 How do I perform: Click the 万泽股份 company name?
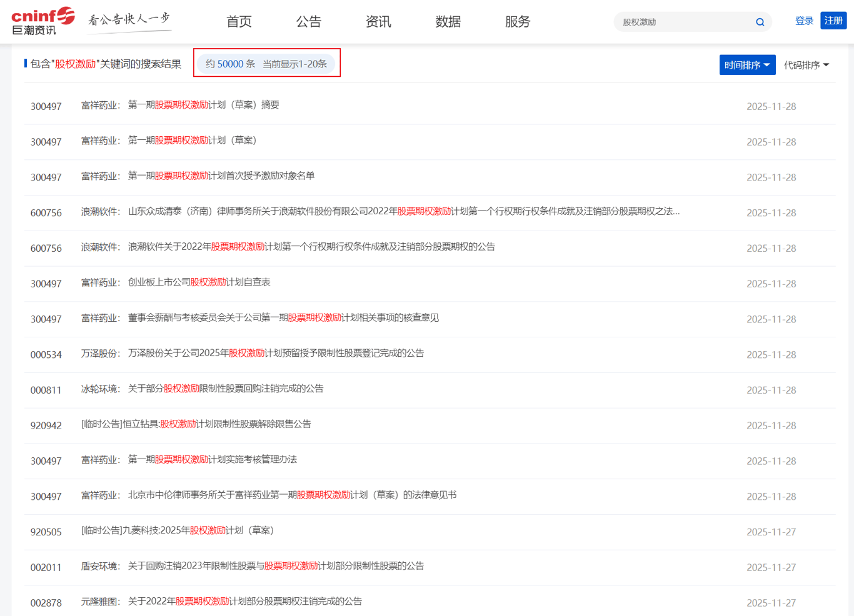[x=101, y=354]
